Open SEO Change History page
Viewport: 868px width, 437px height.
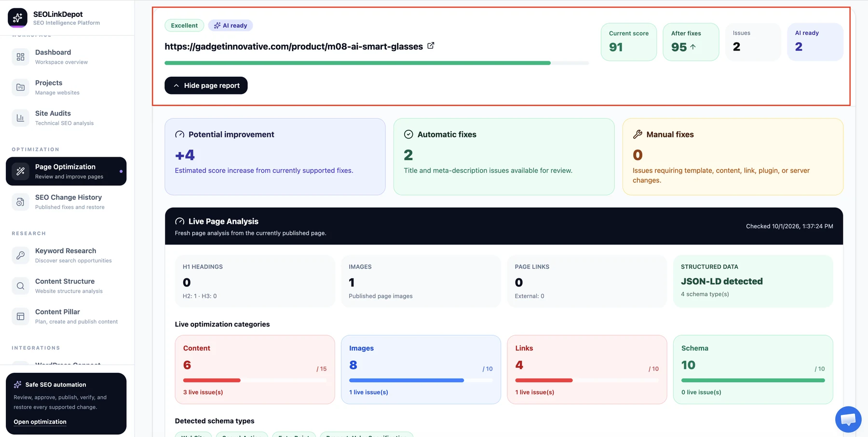[66, 202]
